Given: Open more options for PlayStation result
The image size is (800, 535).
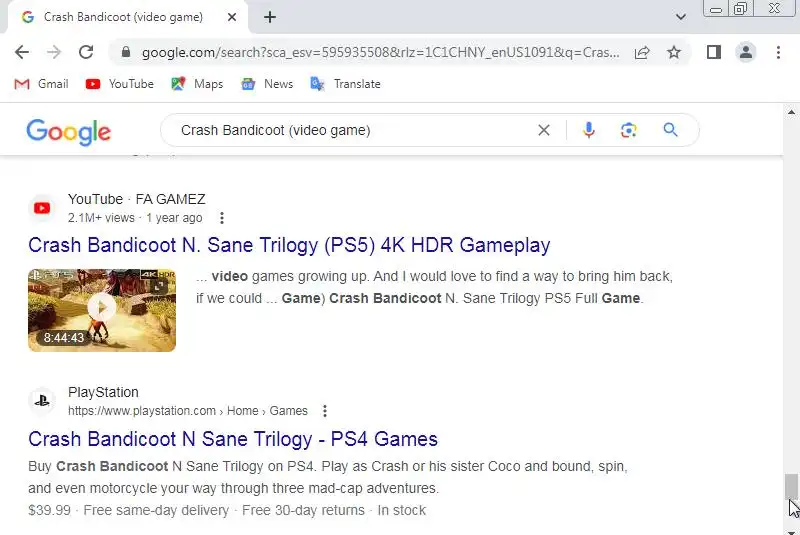Looking at the screenshot, I should point(324,411).
